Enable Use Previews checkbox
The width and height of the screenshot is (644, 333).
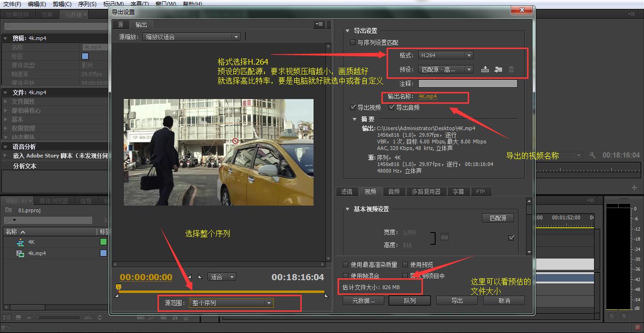click(x=405, y=265)
